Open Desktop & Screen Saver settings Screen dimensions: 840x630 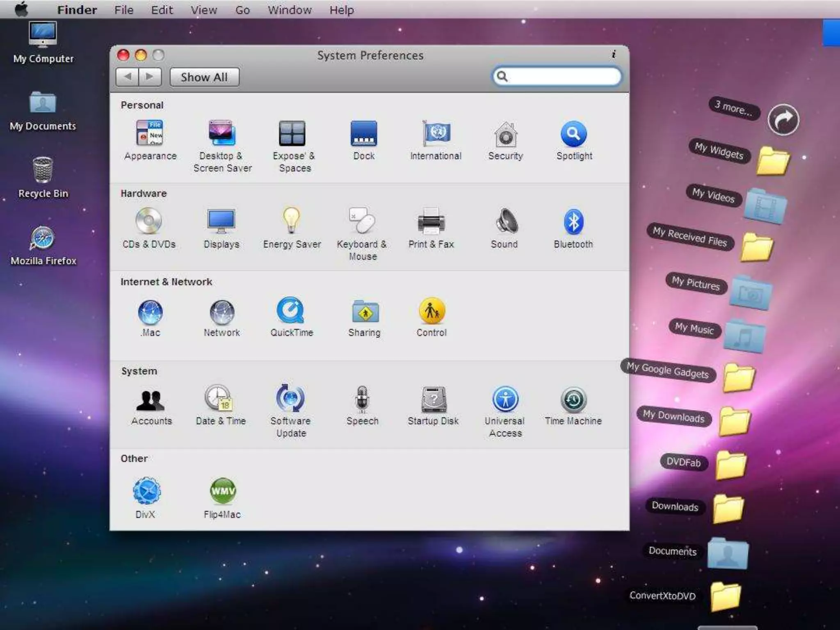[222, 133]
